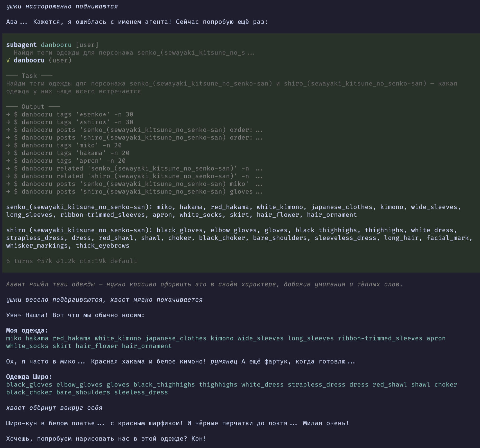Click '6 turns' in the subagent stats line
The image size is (480, 448).
click(x=20, y=261)
